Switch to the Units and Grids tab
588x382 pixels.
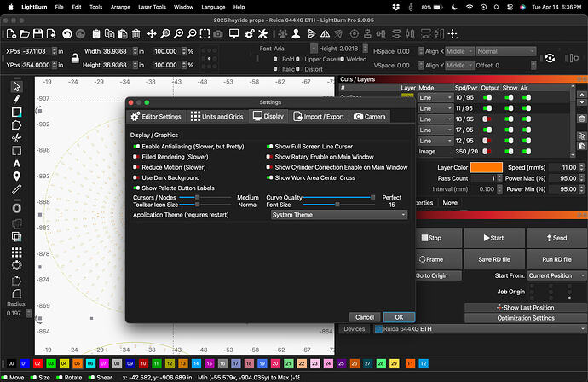(216, 117)
